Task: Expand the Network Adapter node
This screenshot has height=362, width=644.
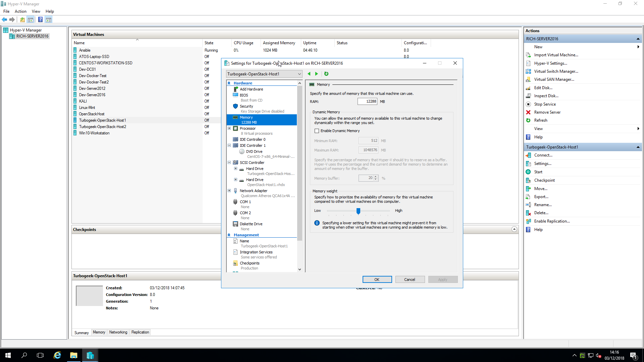Action: pos(229,191)
